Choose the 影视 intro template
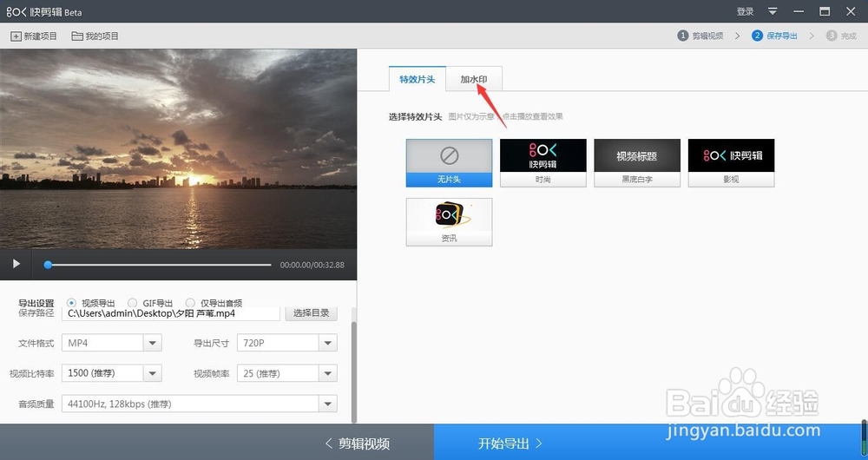The height and width of the screenshot is (460, 868). (x=731, y=163)
